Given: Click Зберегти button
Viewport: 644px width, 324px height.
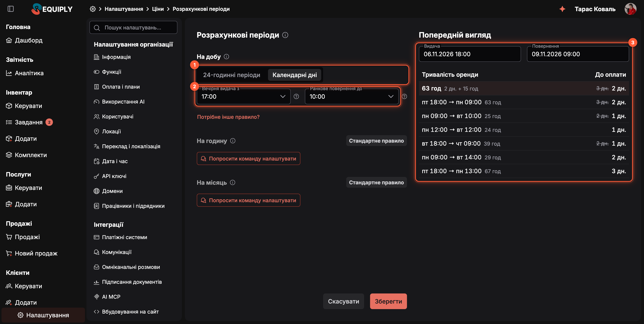Looking at the screenshot, I should coord(388,301).
